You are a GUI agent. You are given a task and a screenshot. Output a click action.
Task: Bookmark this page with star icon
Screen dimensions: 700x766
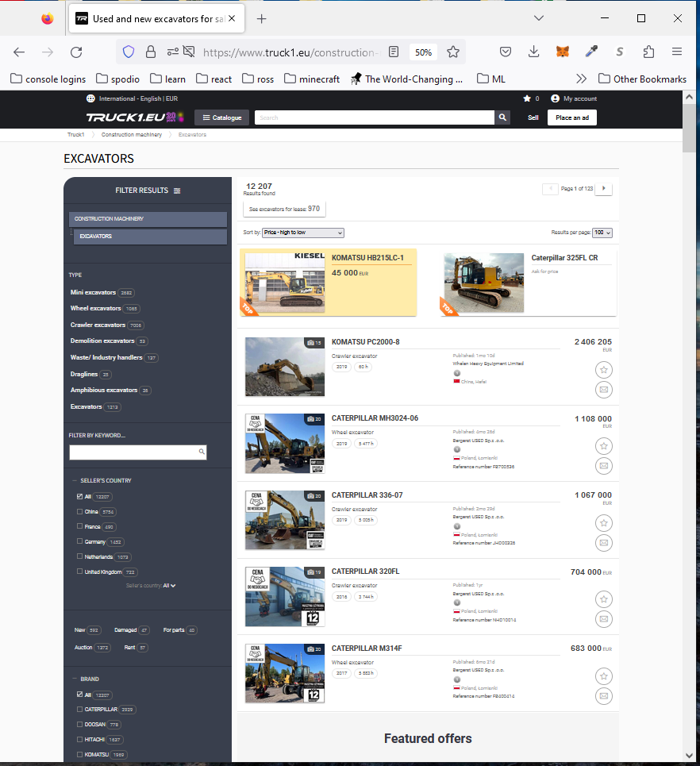453,52
